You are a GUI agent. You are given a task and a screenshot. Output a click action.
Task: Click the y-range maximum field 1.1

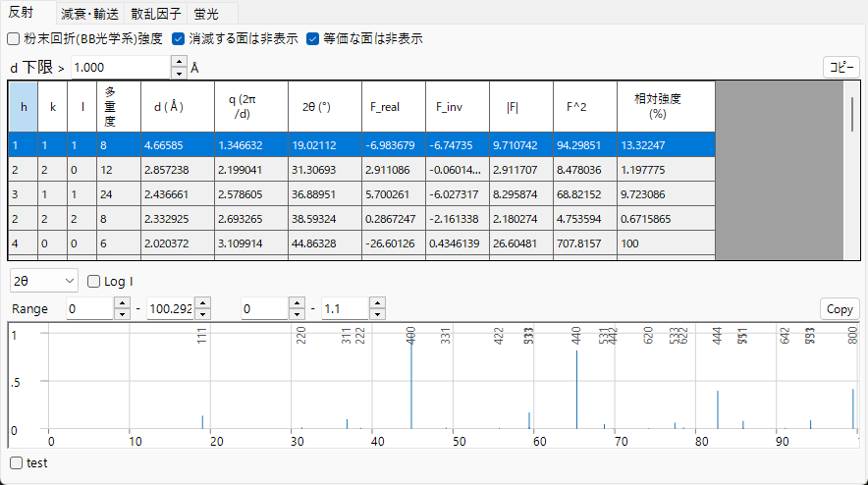[346, 308]
